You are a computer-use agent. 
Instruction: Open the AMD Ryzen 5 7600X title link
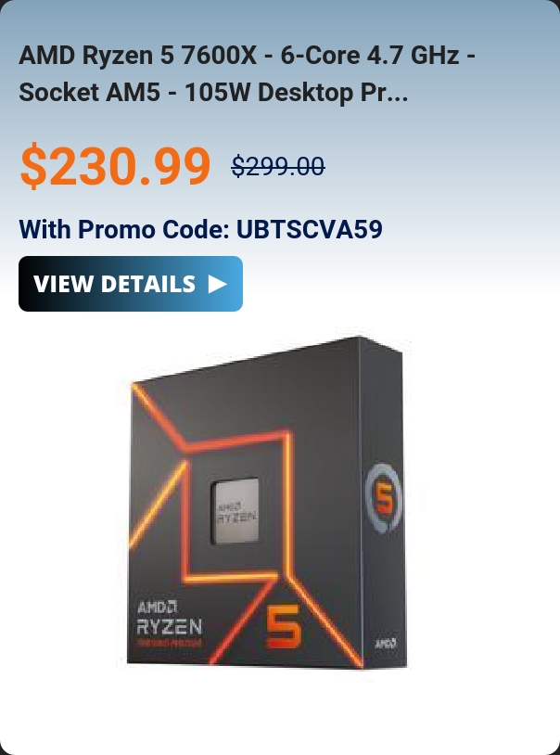coord(247,73)
